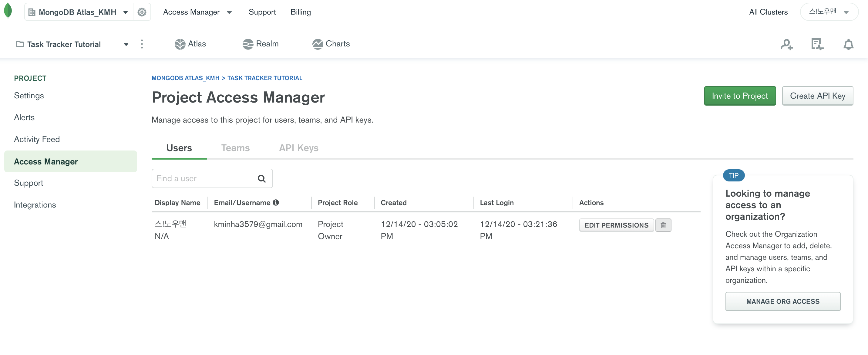This screenshot has width=868, height=355.
Task: Open project options three-dot menu
Action: tap(142, 44)
